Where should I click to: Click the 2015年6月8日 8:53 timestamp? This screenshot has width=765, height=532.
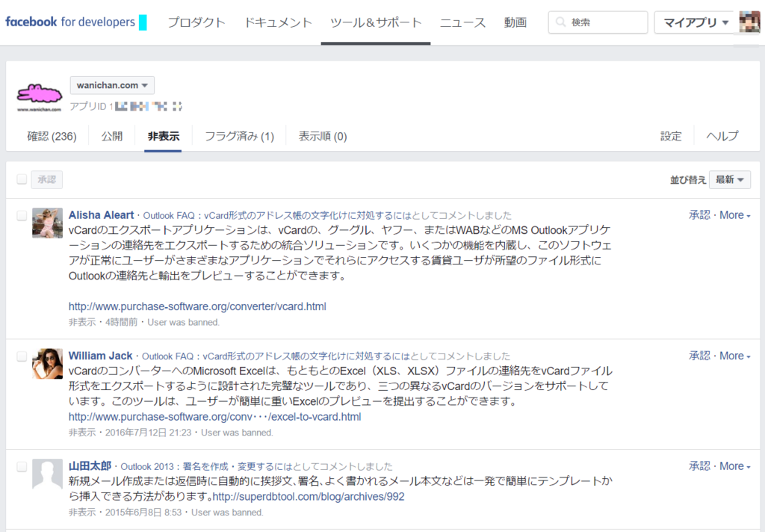(143, 513)
